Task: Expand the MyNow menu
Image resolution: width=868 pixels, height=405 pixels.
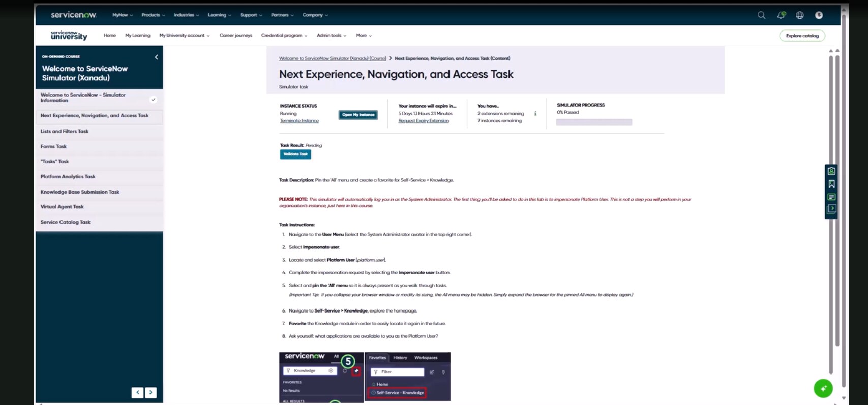Action: point(123,15)
